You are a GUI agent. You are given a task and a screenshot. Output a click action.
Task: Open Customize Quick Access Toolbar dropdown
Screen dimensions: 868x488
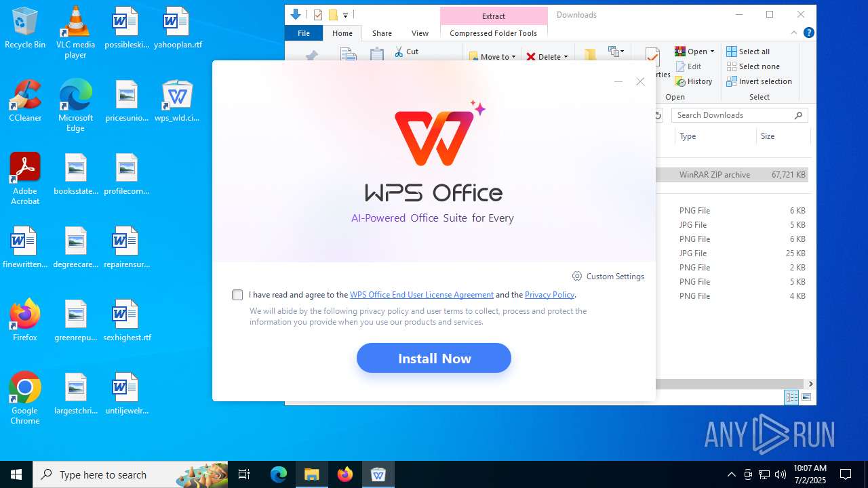coord(345,15)
